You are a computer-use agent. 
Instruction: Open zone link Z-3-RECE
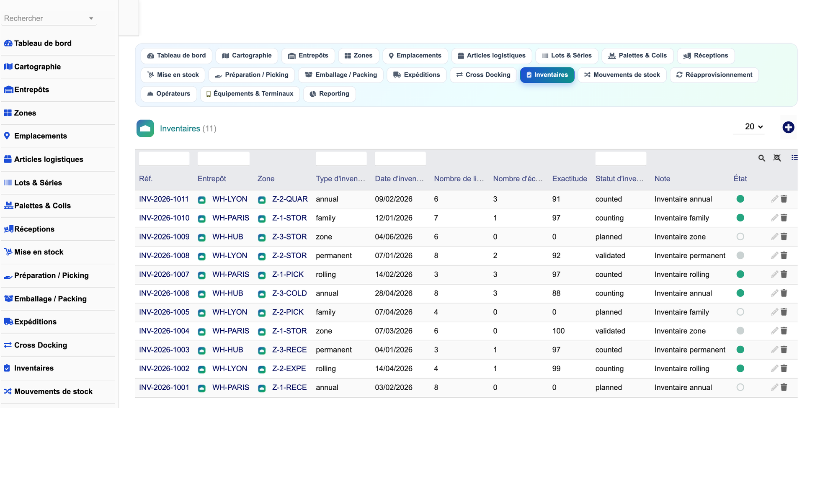[x=289, y=350]
